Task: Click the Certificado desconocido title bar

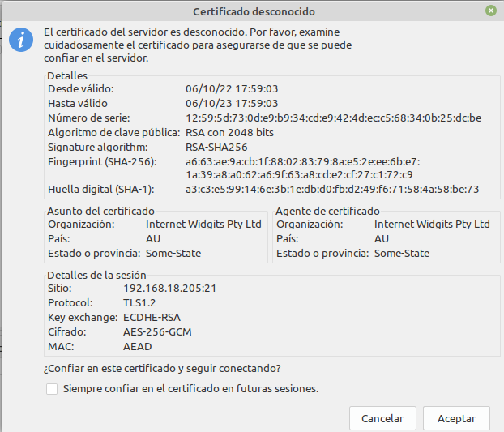Action: click(x=253, y=11)
